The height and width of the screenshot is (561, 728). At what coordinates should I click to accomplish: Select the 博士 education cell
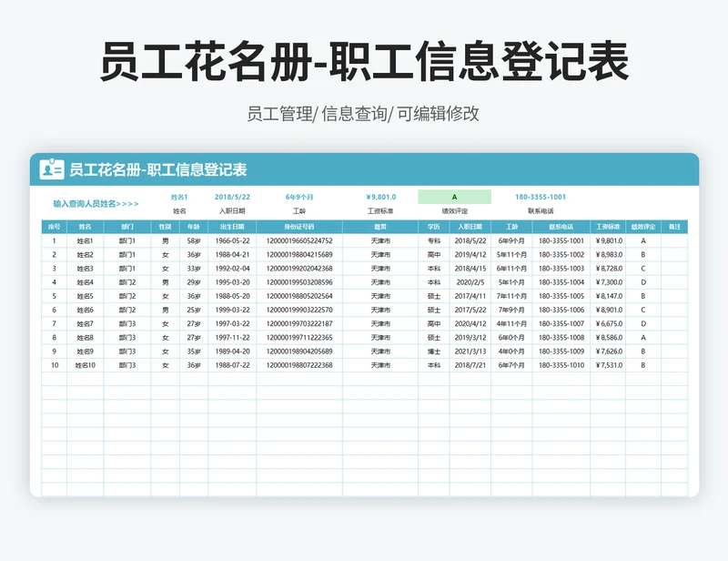tap(434, 351)
